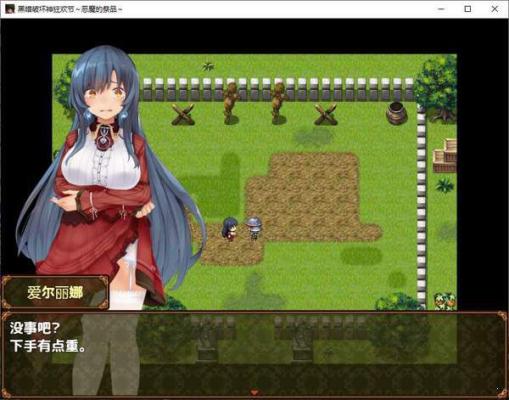Click the stacked wooden crates
Screen dimensions: 509x400
click(x=444, y=156)
